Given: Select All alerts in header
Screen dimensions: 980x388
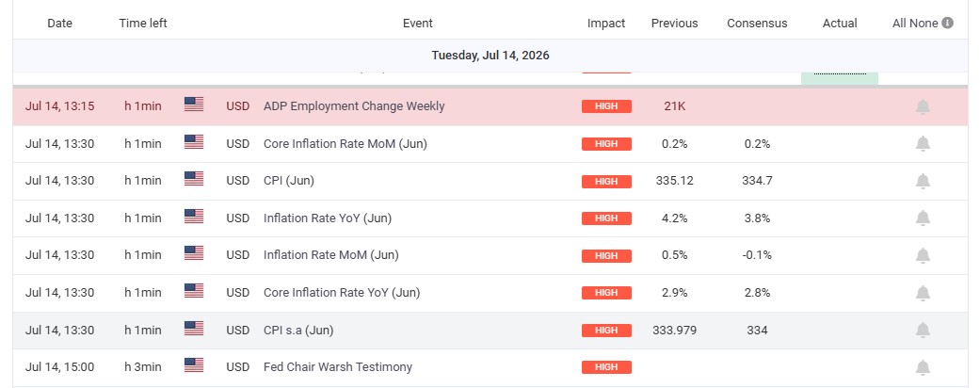Looking at the screenshot, I should pos(899,24).
